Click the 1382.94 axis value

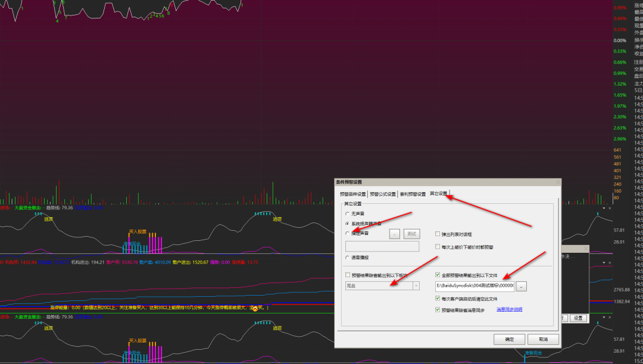click(622, 301)
